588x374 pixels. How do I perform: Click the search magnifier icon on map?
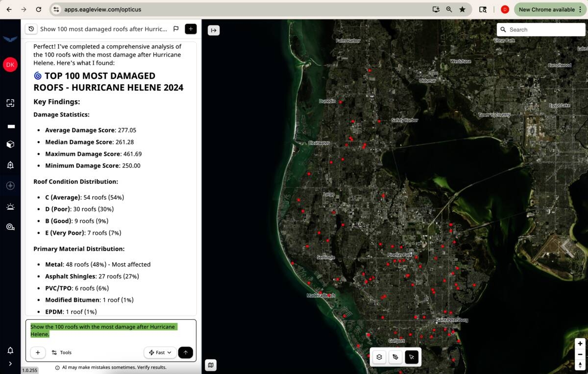pyautogui.click(x=503, y=29)
